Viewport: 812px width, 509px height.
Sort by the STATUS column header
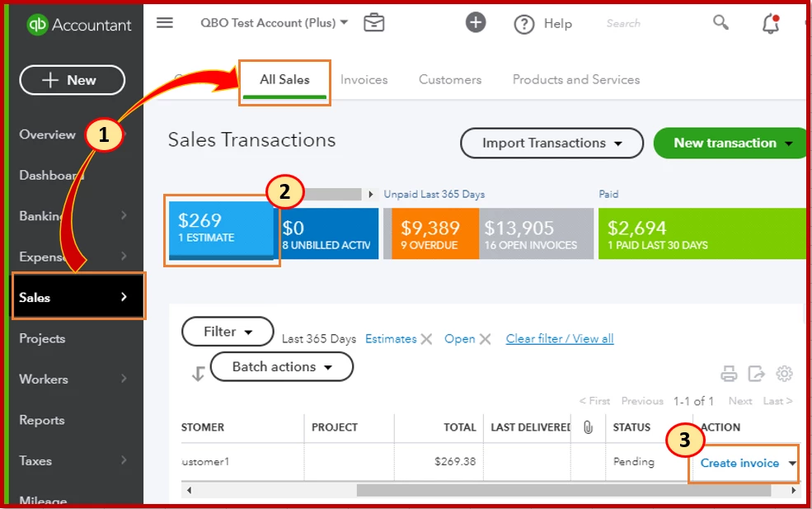coord(631,427)
